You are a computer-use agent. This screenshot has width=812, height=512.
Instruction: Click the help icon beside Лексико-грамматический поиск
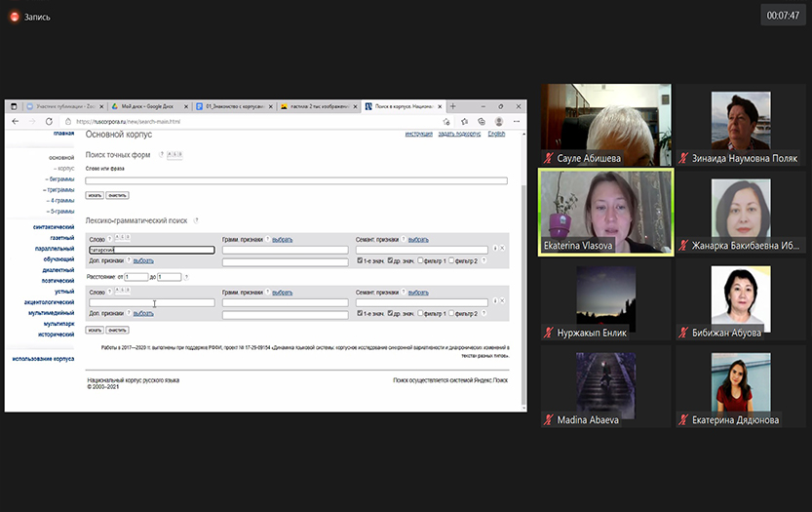(x=196, y=220)
